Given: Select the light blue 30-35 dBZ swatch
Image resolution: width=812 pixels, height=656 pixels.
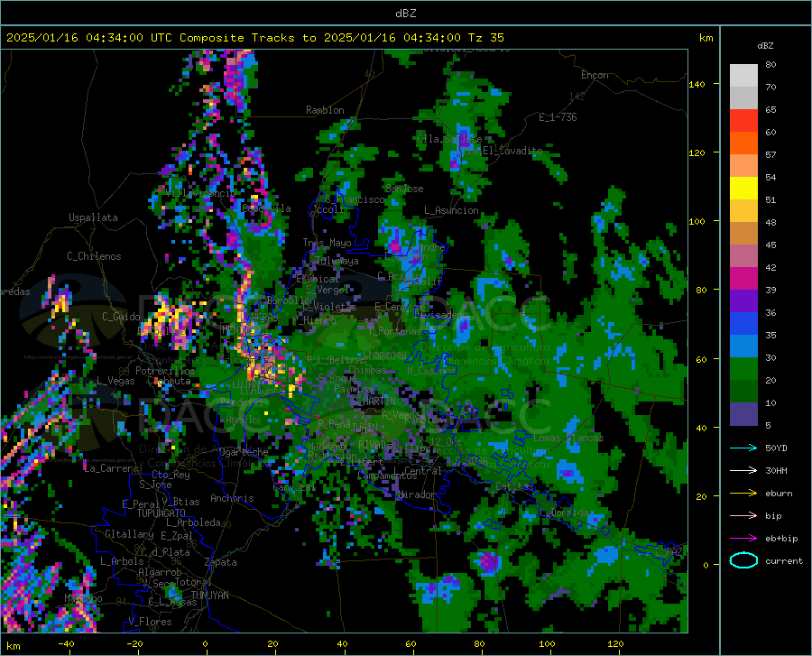Looking at the screenshot, I should (x=743, y=346).
